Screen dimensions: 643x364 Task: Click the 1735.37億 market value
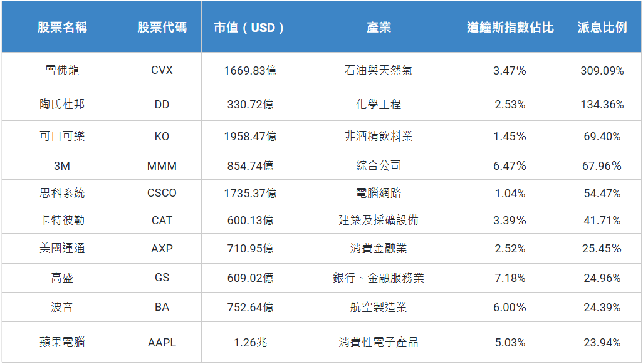click(250, 193)
